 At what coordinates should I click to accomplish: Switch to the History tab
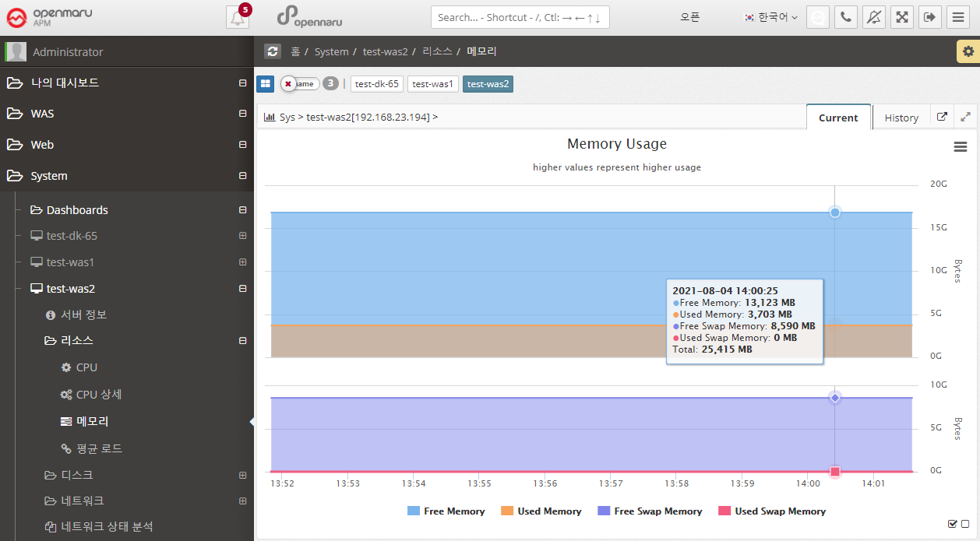click(x=901, y=118)
